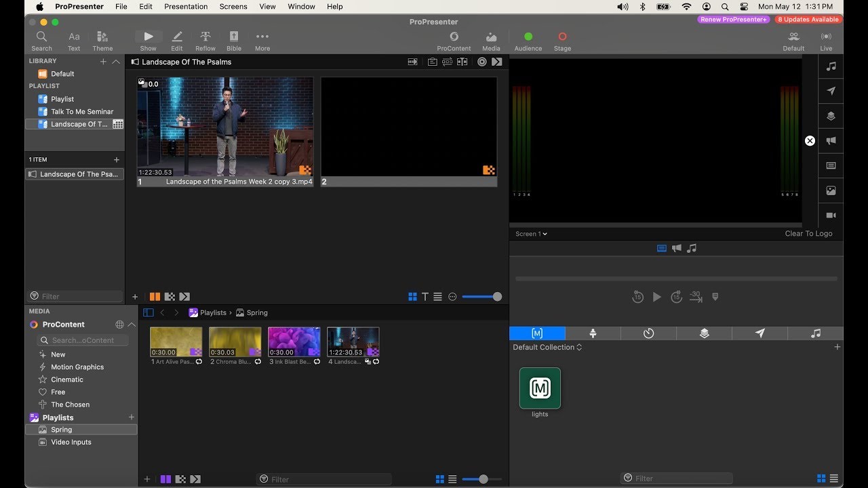Adjust the media thumbnail size slider
The width and height of the screenshot is (868, 488).
[x=481, y=479]
